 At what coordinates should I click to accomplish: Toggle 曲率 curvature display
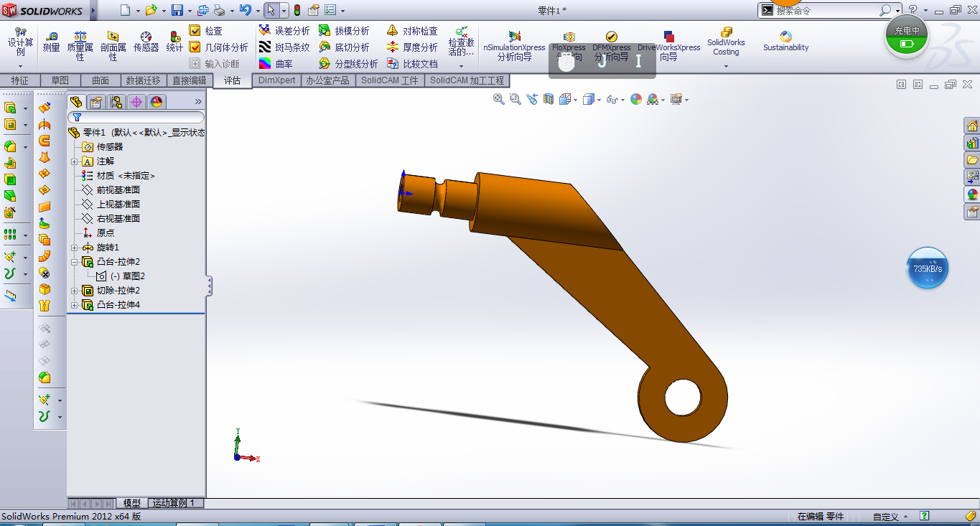point(276,64)
